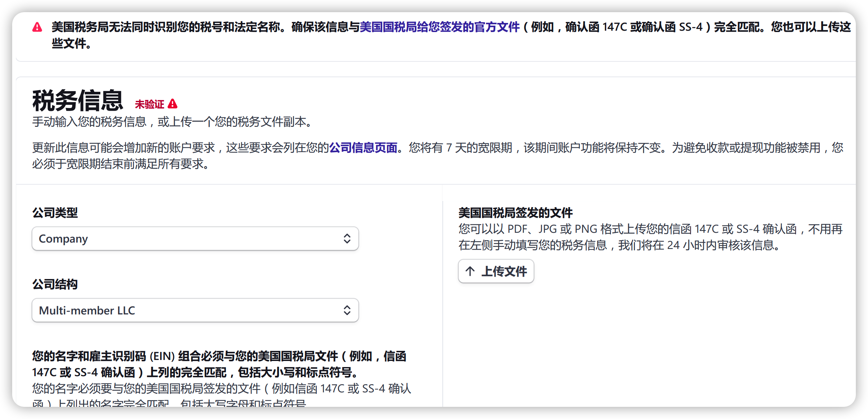
Task: Select Multi-member LLC in the structure field
Action: click(x=87, y=310)
